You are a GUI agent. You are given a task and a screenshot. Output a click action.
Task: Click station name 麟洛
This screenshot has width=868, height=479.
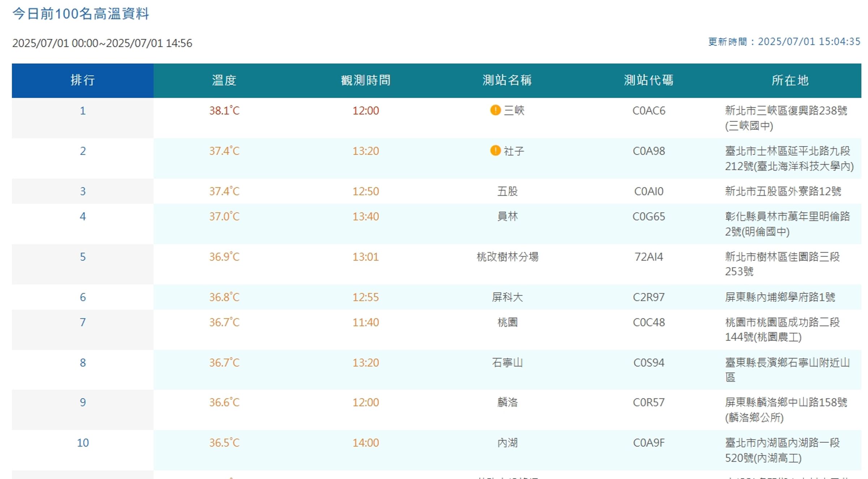507,402
